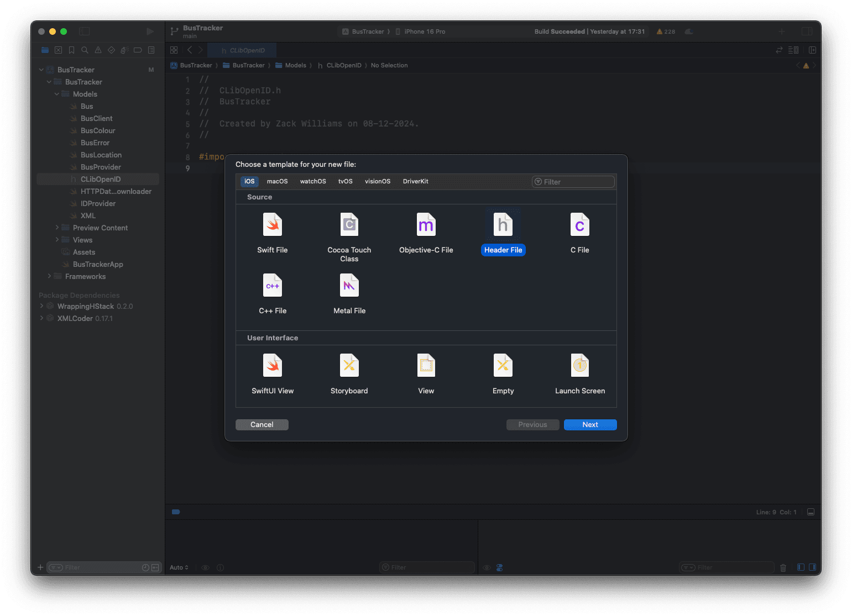Screen dimensions: 852x616
Task: Open the project navigator folder icon
Action: point(45,50)
